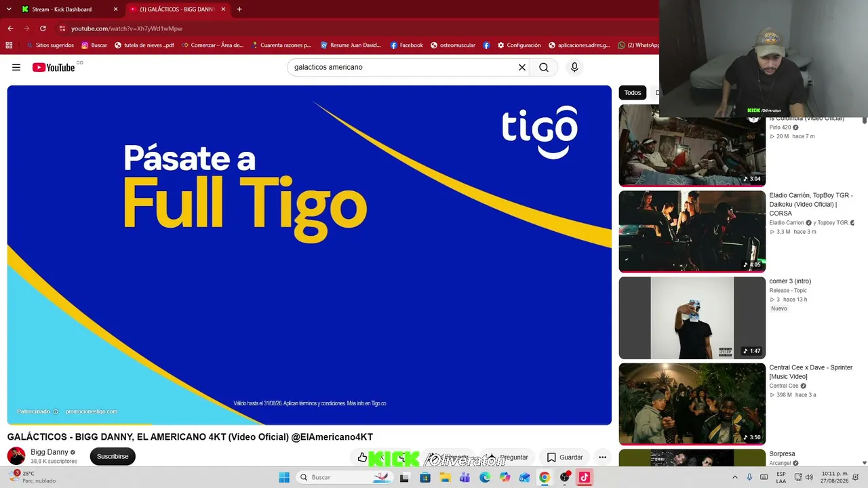868x488 pixels.
Task: Open the Instagram Buscar bookmark
Action: [94, 45]
